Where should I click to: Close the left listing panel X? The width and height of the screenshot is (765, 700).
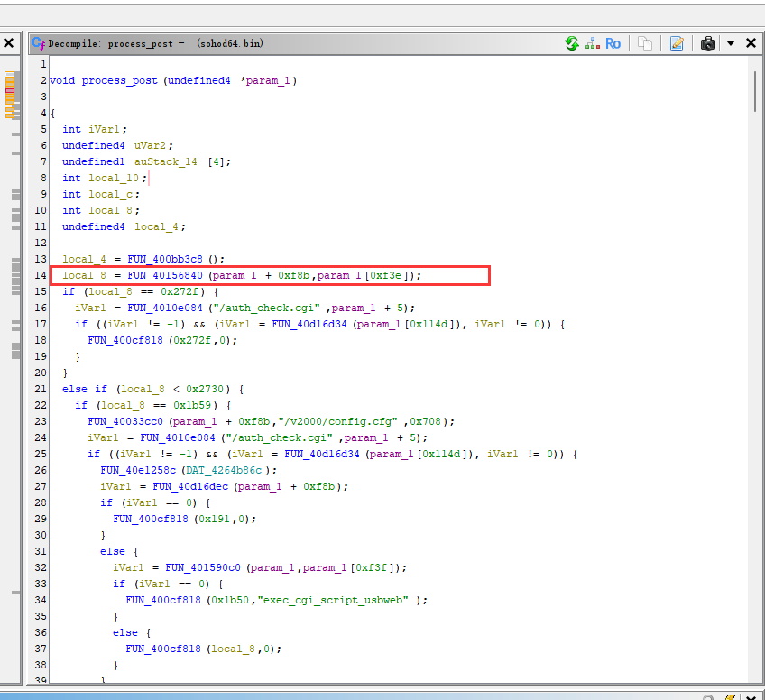click(8, 43)
